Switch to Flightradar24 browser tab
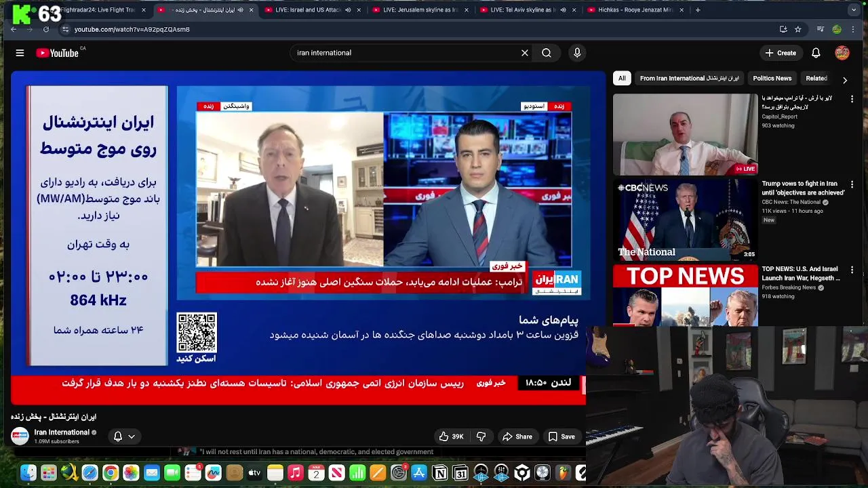Screen dimensions: 868x488 [x=98, y=10]
